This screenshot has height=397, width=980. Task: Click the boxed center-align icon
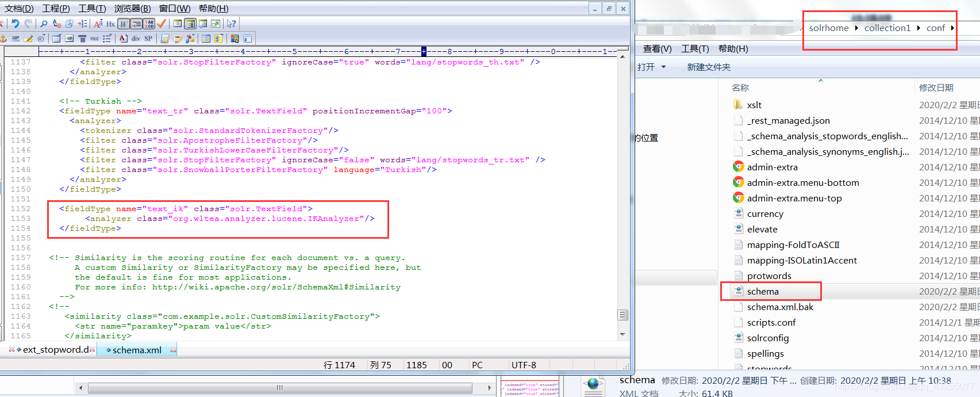click(x=69, y=39)
